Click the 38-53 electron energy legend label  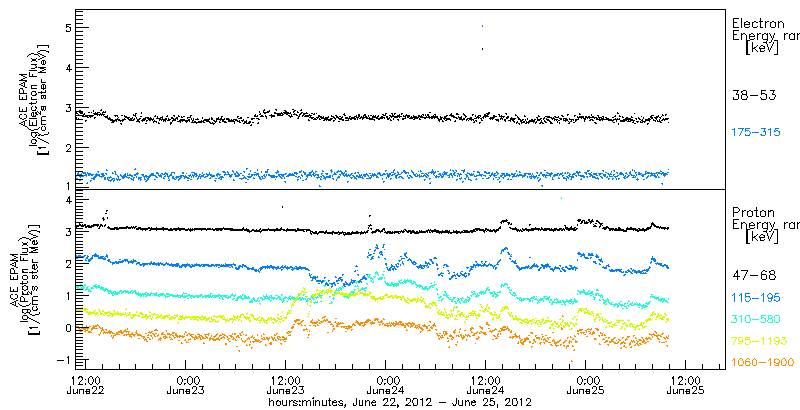click(754, 95)
